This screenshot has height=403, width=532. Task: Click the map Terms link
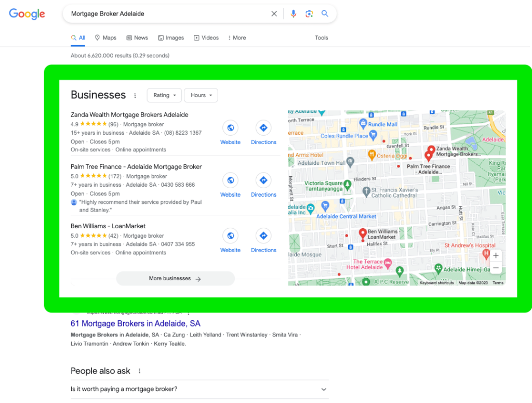(498, 283)
